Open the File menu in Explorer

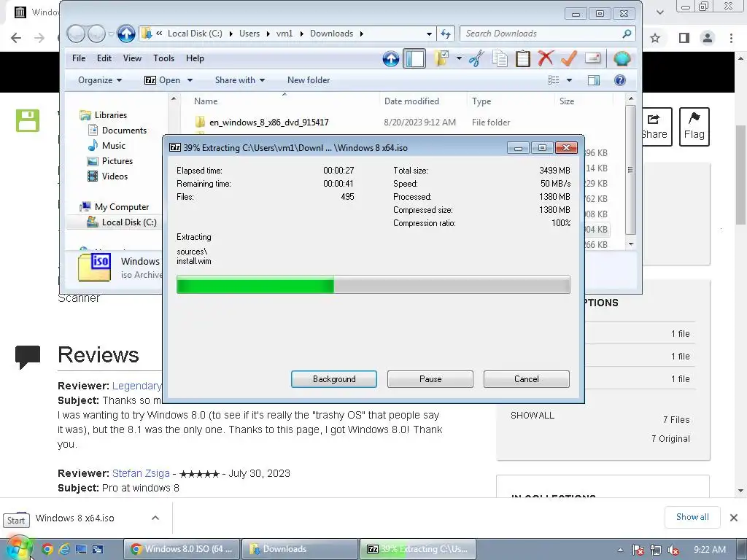(79, 58)
